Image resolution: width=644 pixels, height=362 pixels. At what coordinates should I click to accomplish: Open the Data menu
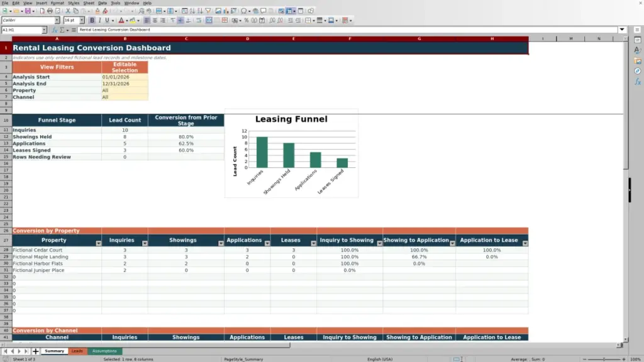(103, 3)
